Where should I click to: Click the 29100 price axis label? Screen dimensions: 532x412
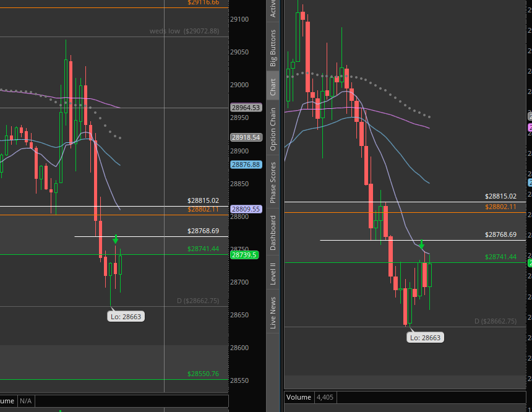point(239,19)
